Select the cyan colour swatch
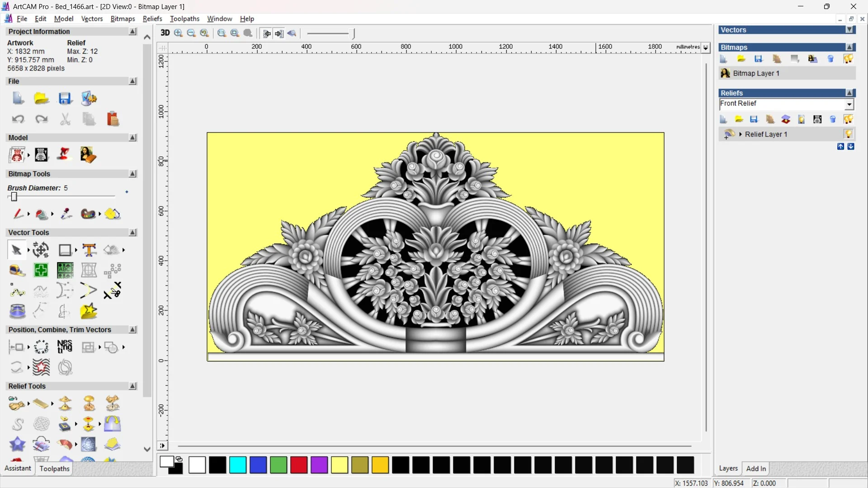This screenshot has height=488, width=868. [238, 465]
